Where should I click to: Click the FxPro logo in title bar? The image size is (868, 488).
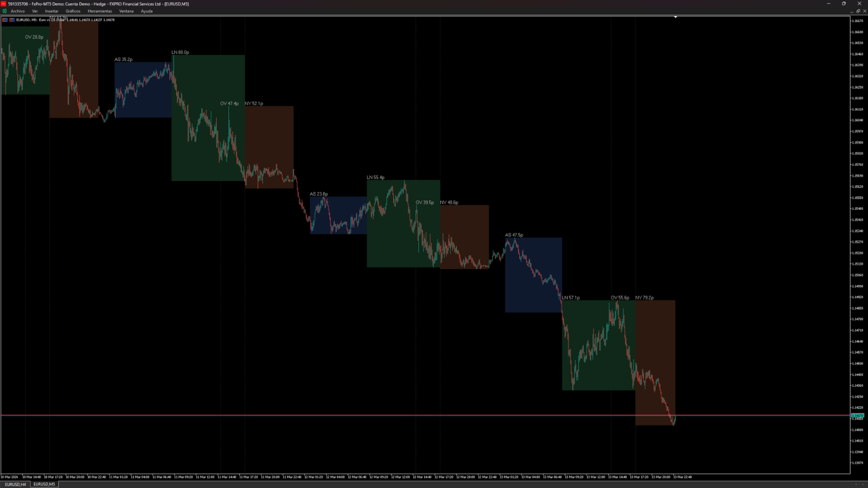(4, 4)
